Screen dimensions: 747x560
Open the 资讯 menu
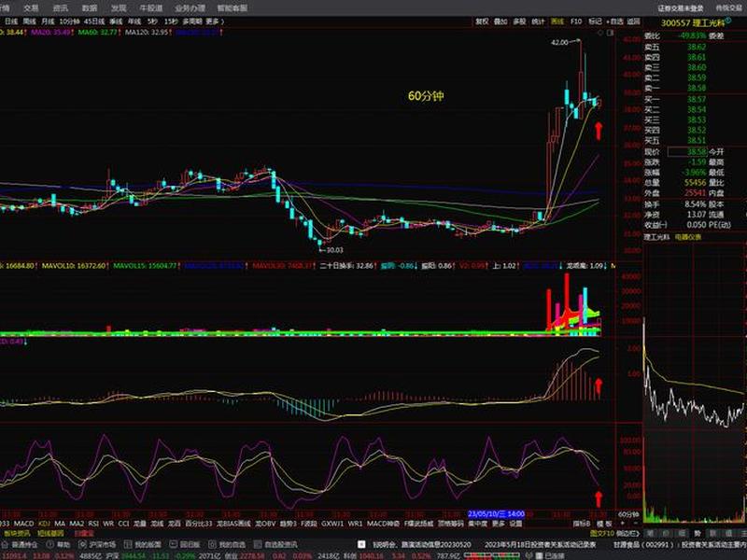click(x=60, y=8)
